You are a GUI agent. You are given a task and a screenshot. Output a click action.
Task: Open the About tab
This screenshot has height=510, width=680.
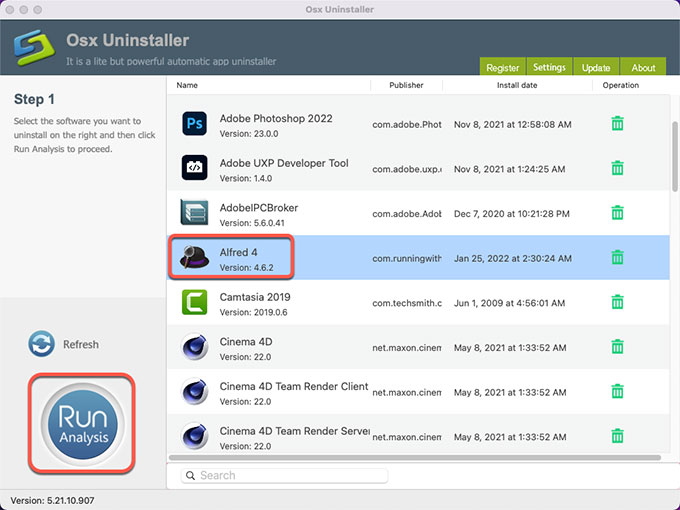coord(643,67)
